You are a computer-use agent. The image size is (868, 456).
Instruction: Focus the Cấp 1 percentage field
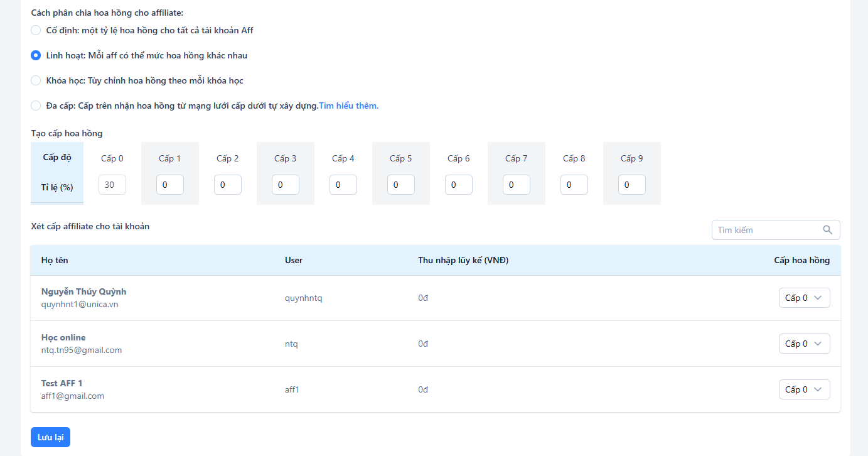[170, 185]
